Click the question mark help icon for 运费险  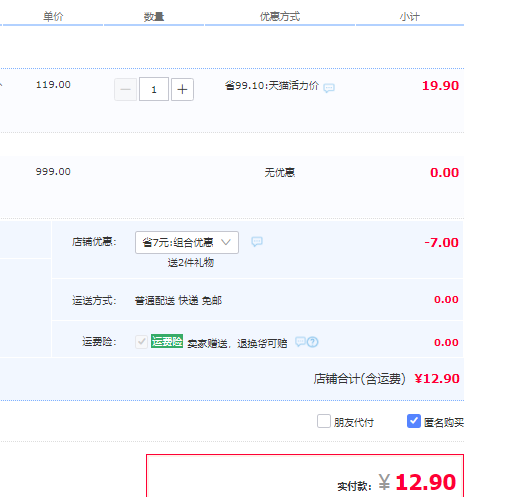(x=313, y=342)
